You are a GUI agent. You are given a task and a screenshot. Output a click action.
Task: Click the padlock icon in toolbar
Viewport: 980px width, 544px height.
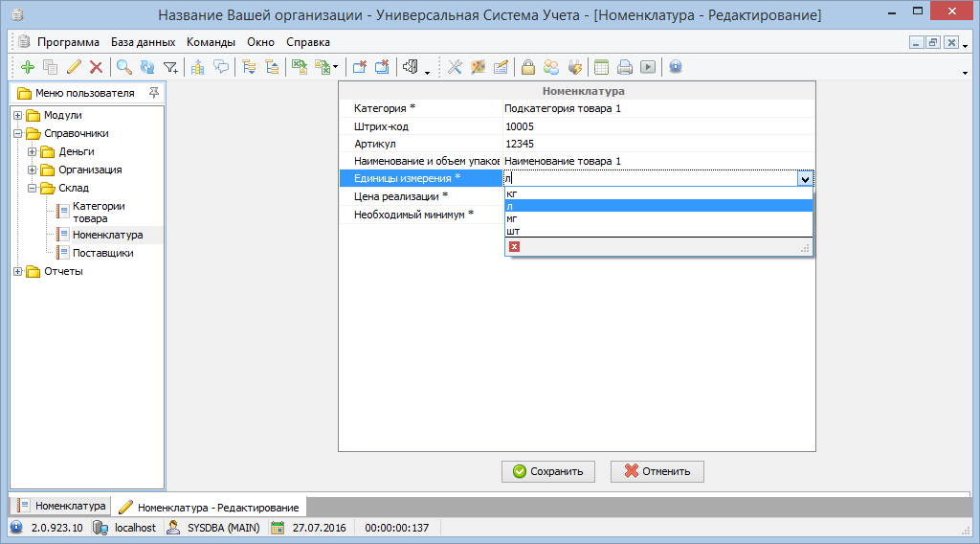pyautogui.click(x=527, y=67)
